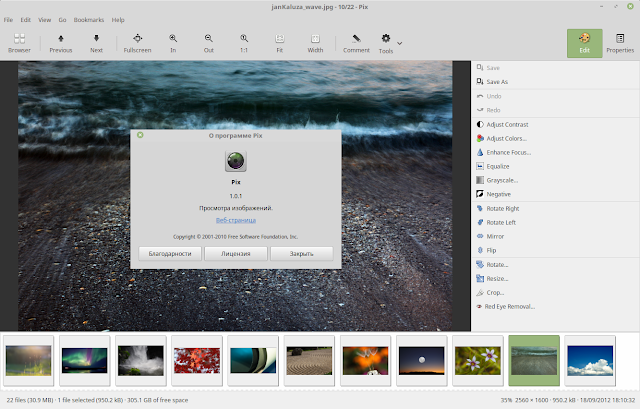The height and width of the screenshot is (409, 640).
Task: Click Save As in edit panel
Action: click(x=555, y=82)
